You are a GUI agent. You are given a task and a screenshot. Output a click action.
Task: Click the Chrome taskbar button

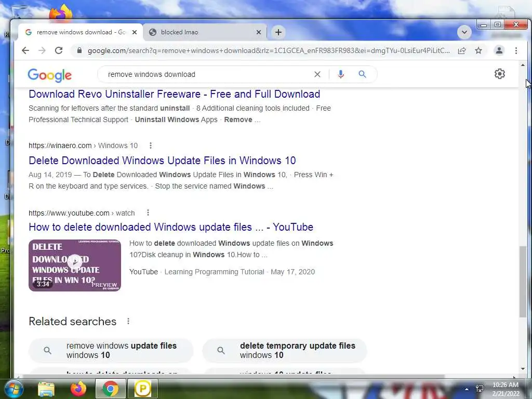(x=111, y=389)
